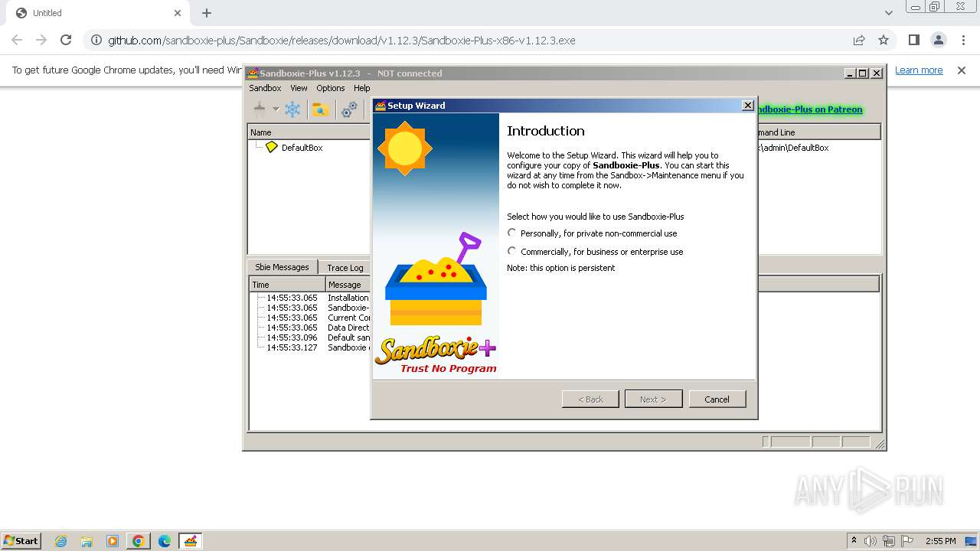Image resolution: width=980 pixels, height=551 pixels.
Task: Open the Cleanup dropdown arrow
Action: pyautogui.click(x=276, y=109)
